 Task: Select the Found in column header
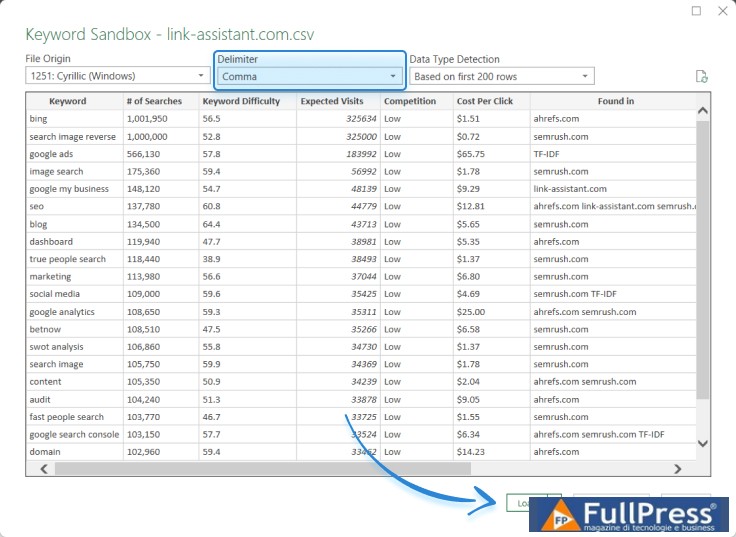pos(615,101)
